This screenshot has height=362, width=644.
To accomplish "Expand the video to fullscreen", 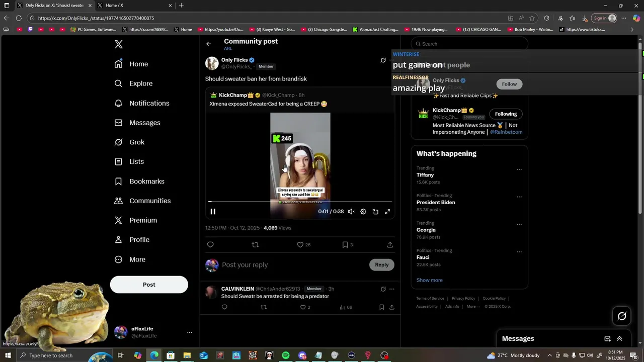I will pos(387,212).
